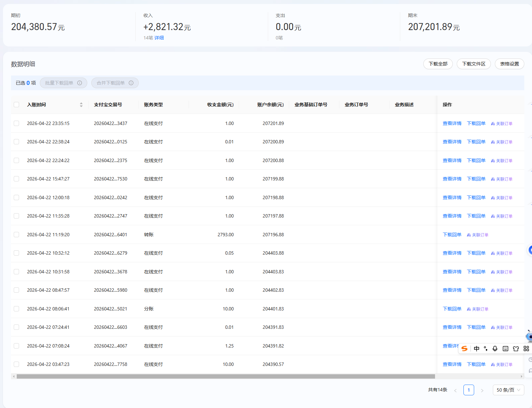Click info icon beside 批量下载回单
Viewport: 532px width, 408px height.
[x=80, y=83]
